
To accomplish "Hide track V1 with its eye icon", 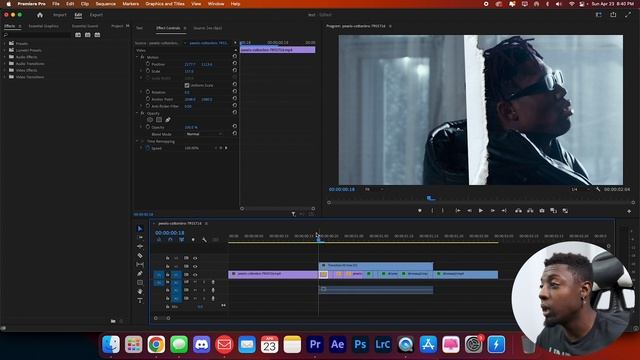I will 195,274.
